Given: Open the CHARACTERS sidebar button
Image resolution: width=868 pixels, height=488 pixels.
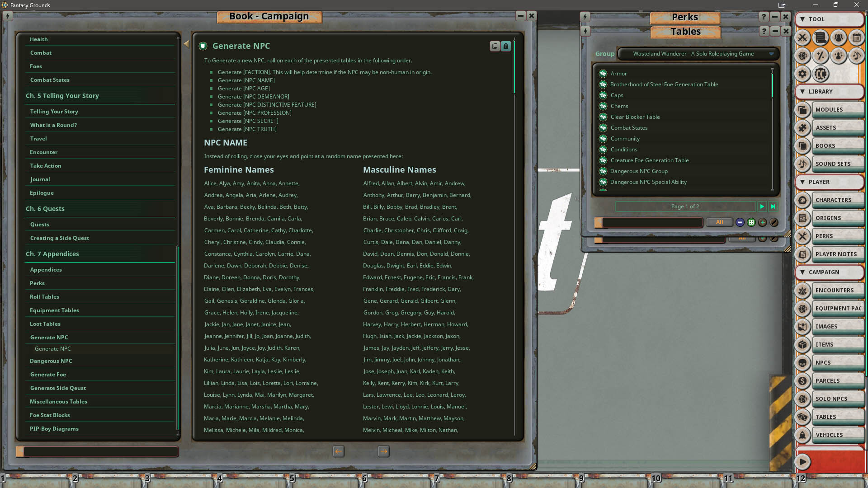Looking at the screenshot, I should 838,200.
